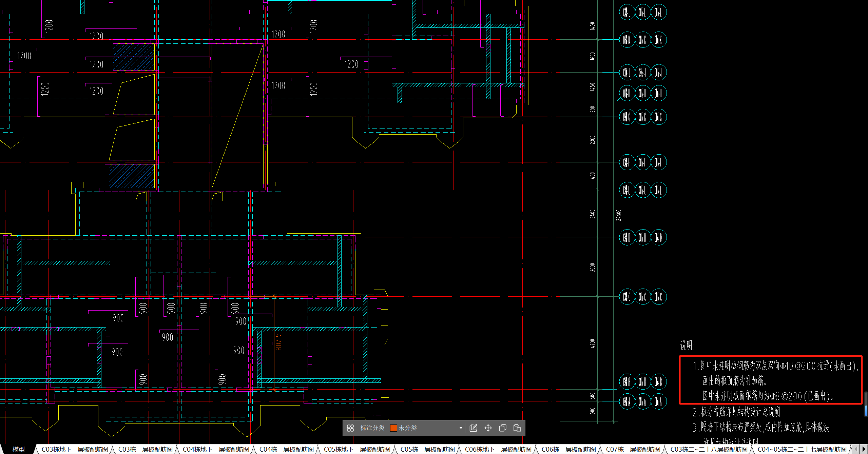The image size is (868, 454).
Task: Open the C03栋地下一层板配筋图 tab
Action: [75, 449]
